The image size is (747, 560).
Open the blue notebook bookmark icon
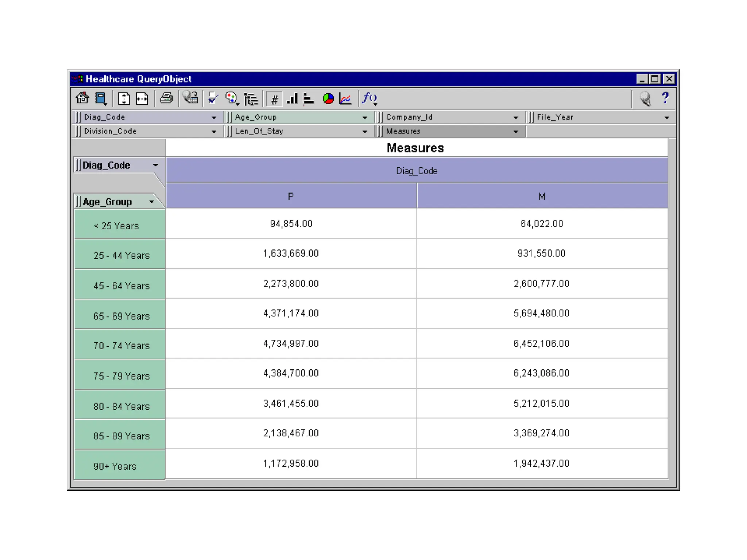101,98
